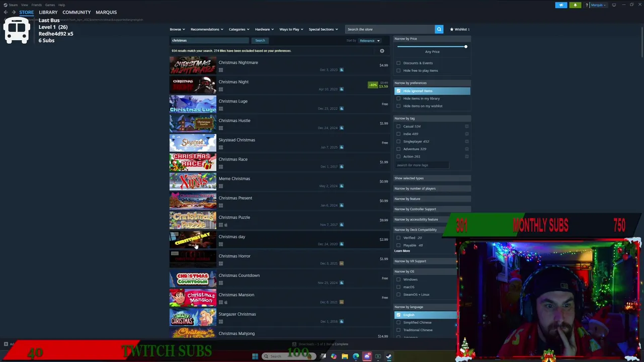Click the Indie tag exclude icon

tap(467, 134)
